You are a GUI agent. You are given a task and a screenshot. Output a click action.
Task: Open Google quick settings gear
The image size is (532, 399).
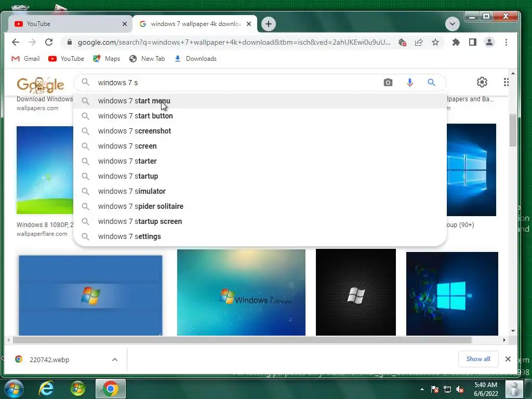click(x=482, y=82)
